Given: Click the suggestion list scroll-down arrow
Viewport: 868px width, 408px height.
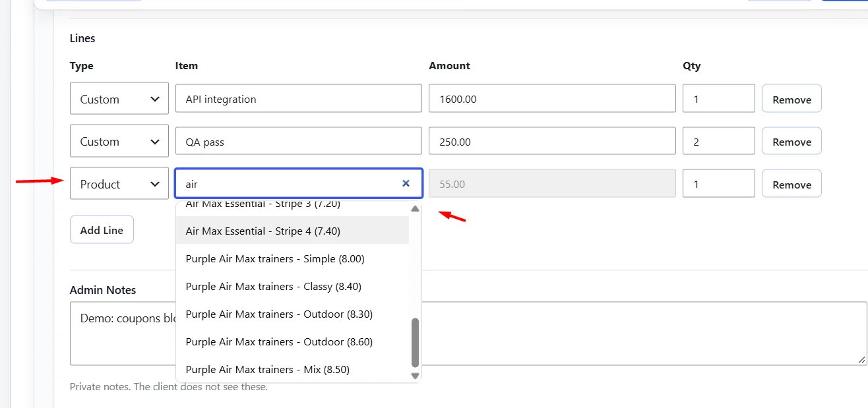Looking at the screenshot, I should (415, 375).
